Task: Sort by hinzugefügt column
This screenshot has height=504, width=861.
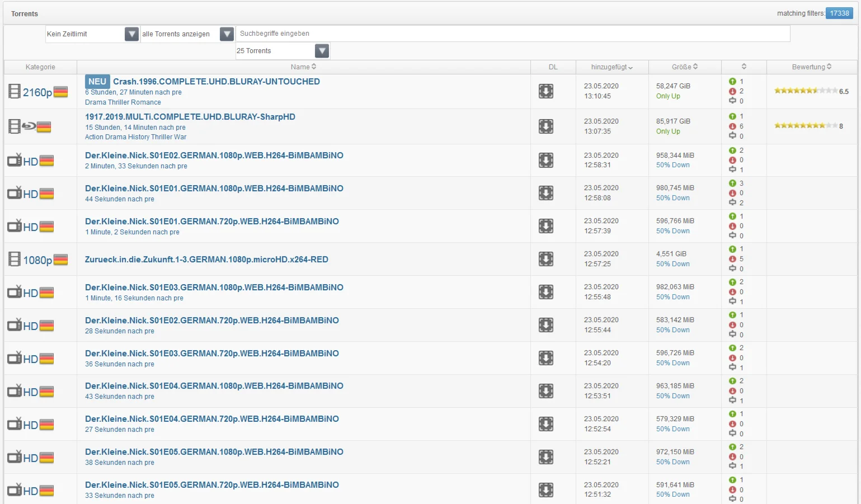Action: (611, 67)
